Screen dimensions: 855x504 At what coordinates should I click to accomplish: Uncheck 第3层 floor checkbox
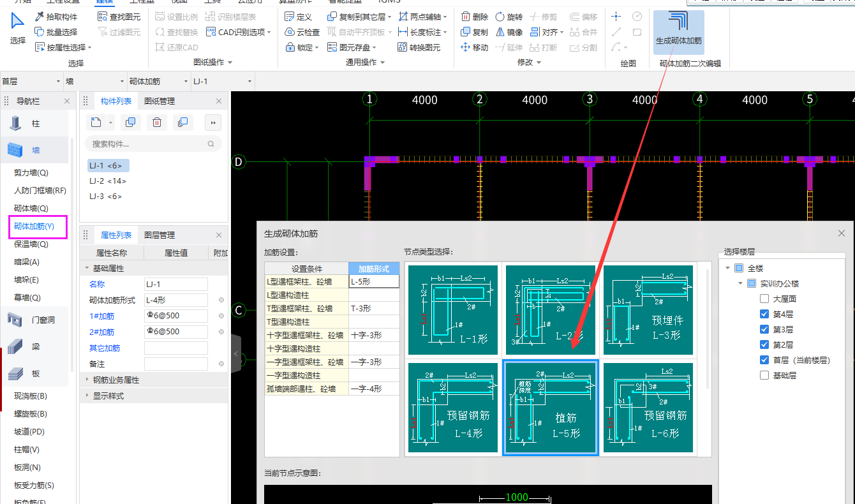[x=764, y=329]
